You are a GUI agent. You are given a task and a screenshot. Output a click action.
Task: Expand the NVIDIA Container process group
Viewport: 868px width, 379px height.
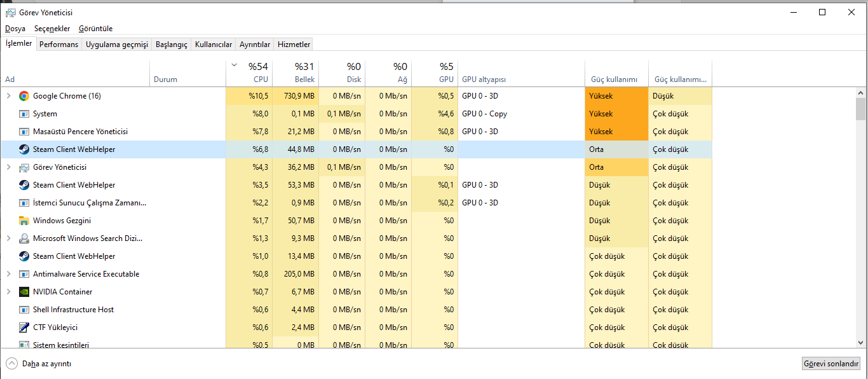pos(8,292)
